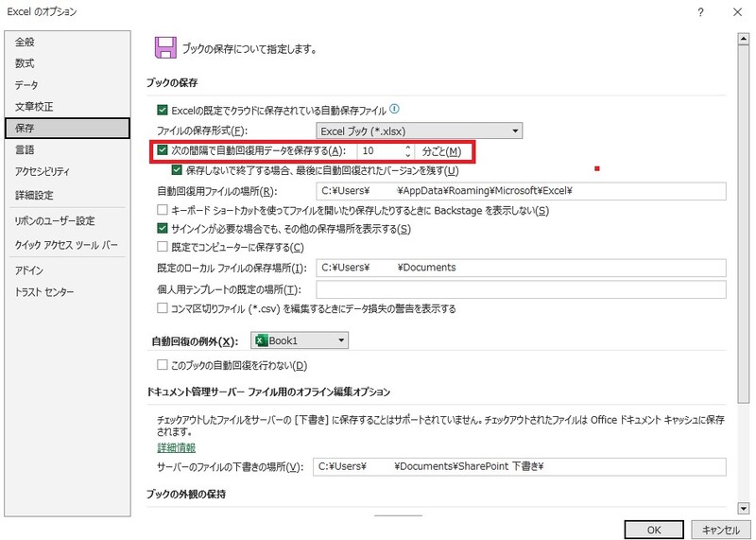756x540 pixels.
Task: Toggle show other save locations checkbox
Action: click(163, 228)
